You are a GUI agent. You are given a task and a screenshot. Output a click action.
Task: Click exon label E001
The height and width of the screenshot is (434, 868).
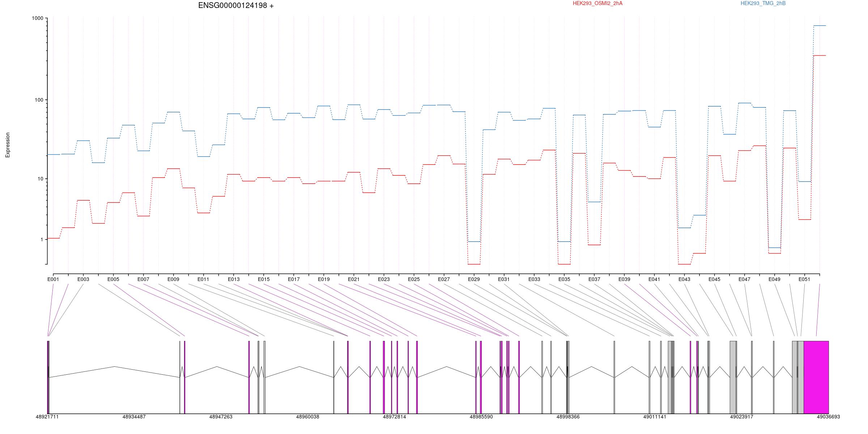(53, 279)
